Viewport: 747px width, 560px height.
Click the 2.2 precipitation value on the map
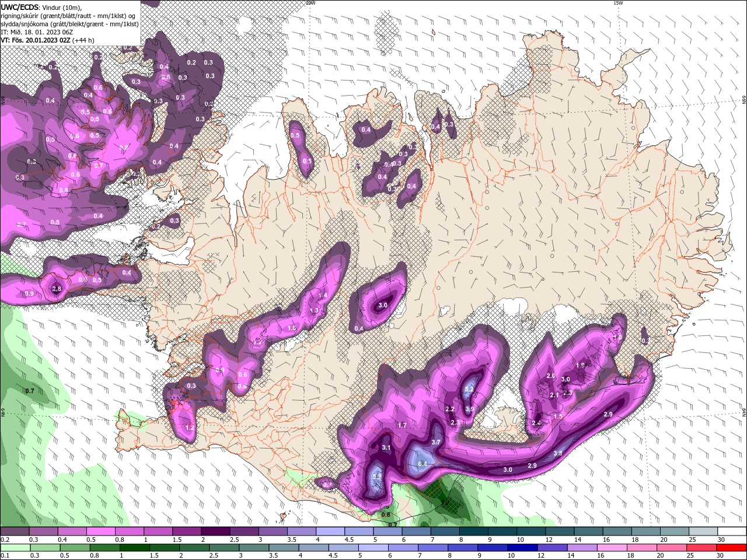tap(450, 409)
